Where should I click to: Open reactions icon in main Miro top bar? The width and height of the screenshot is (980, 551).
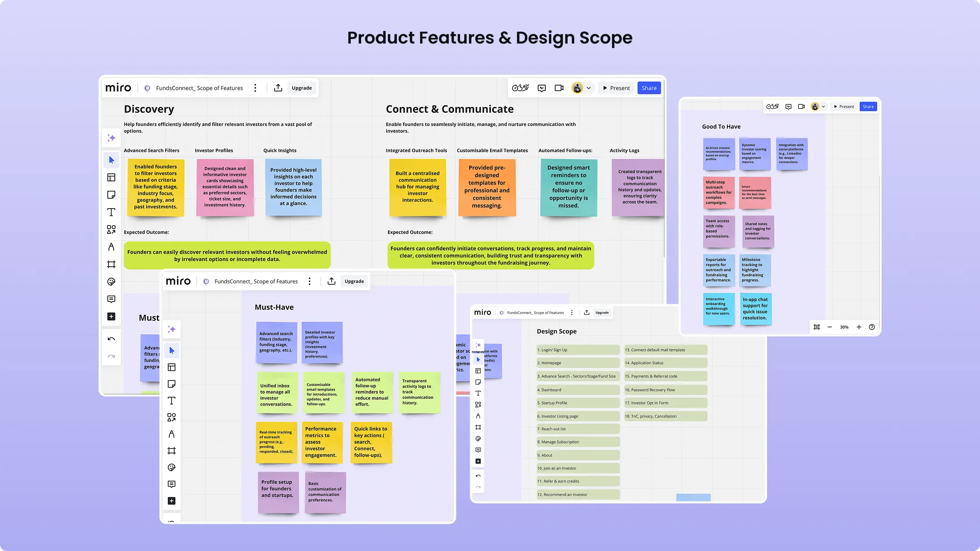coord(520,88)
